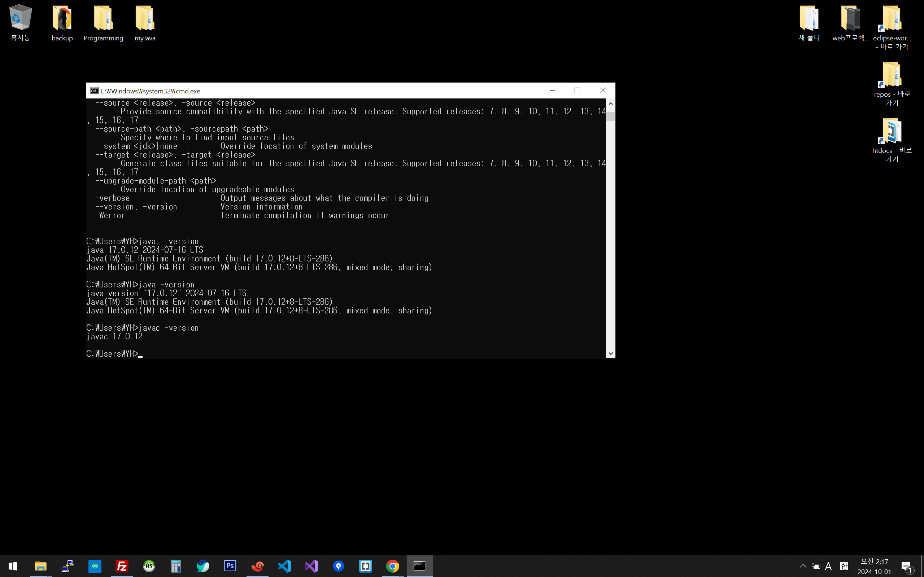Open the purple Visual Studio icon
Image resolution: width=924 pixels, height=577 pixels.
[311, 566]
